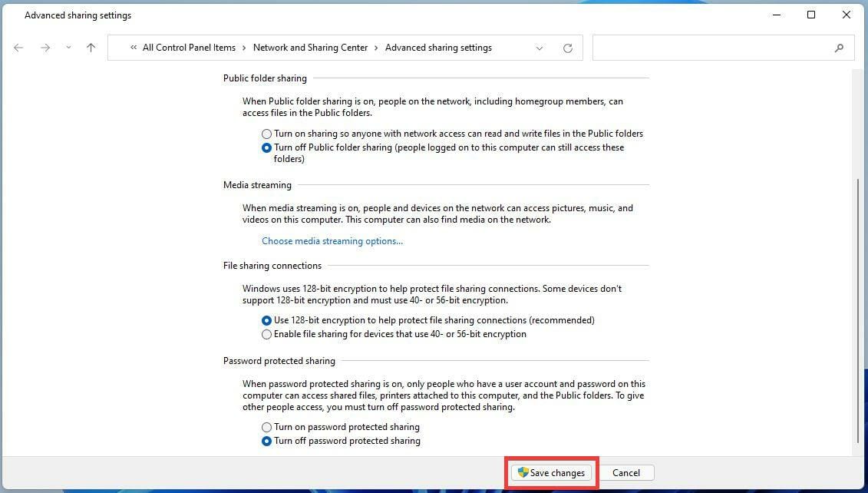Open All Control Panel Items breadcrumb
Screen dimensions: 868x493
[189, 48]
